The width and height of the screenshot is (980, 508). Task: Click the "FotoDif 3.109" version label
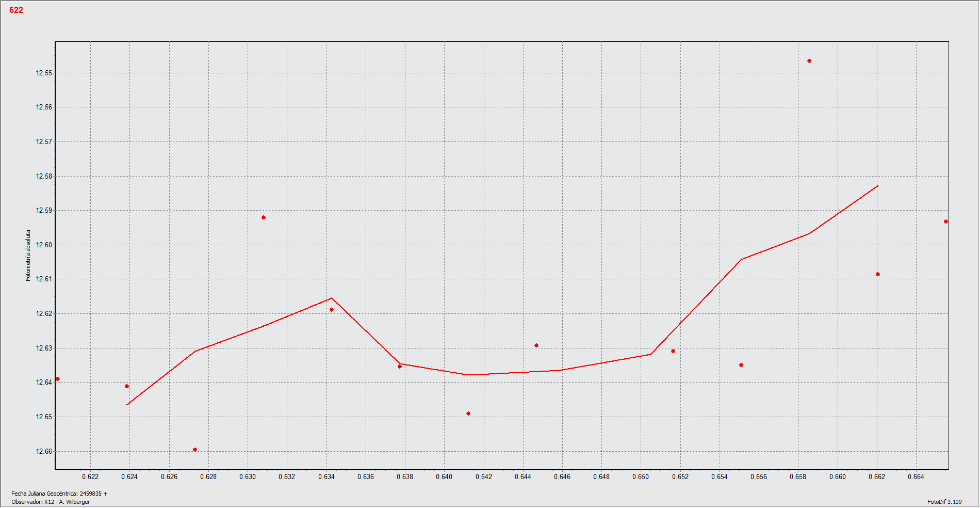[x=944, y=502]
